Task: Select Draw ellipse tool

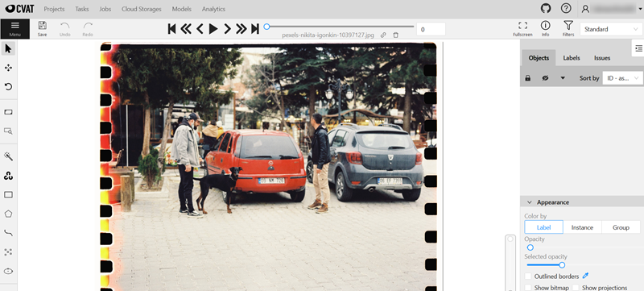Action: [x=8, y=272]
